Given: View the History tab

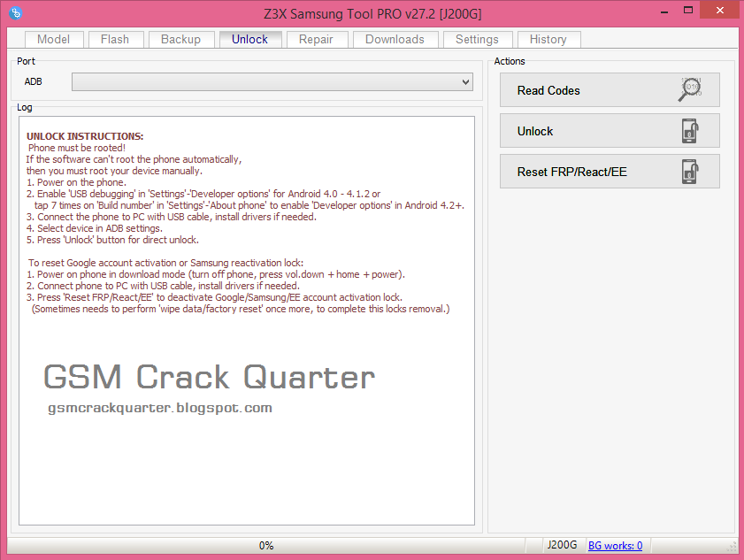Looking at the screenshot, I should pyautogui.click(x=548, y=40).
